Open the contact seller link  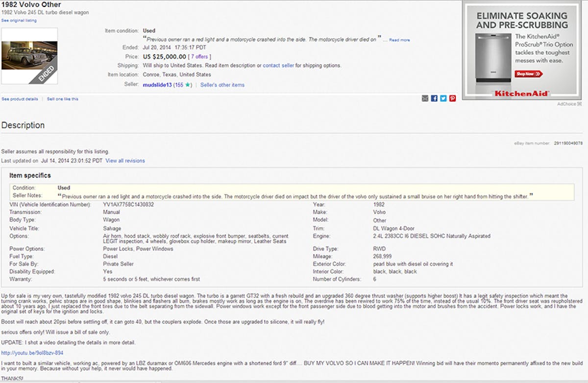point(278,66)
